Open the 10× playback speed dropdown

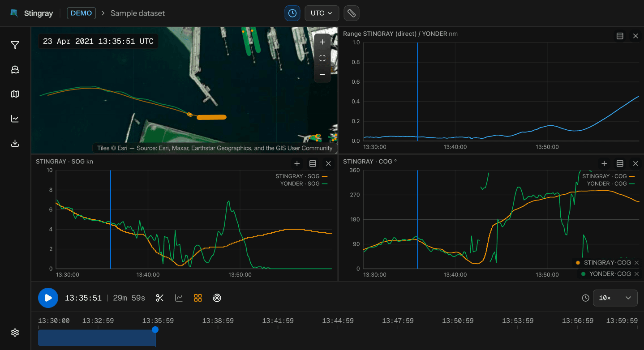pyautogui.click(x=615, y=298)
